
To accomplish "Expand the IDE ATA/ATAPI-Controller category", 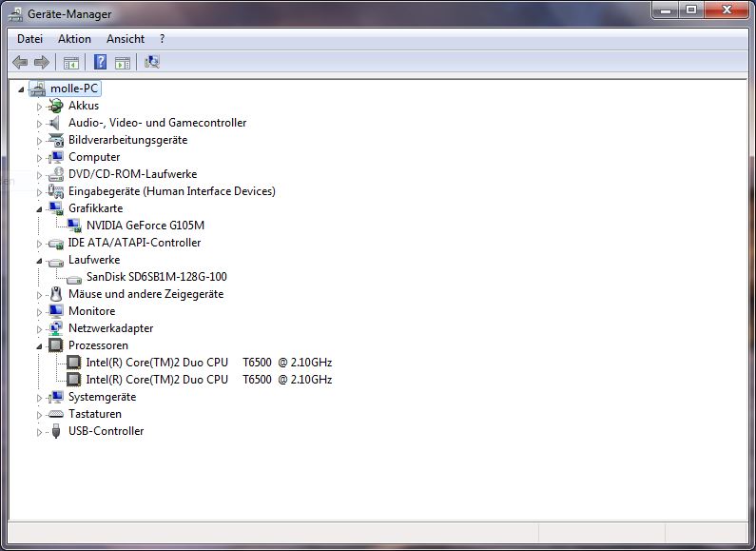I will tap(39, 244).
